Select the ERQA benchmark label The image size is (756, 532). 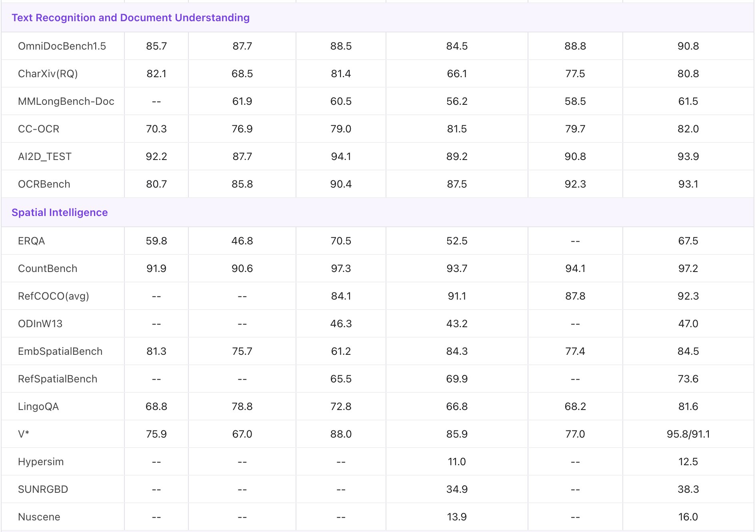point(32,241)
